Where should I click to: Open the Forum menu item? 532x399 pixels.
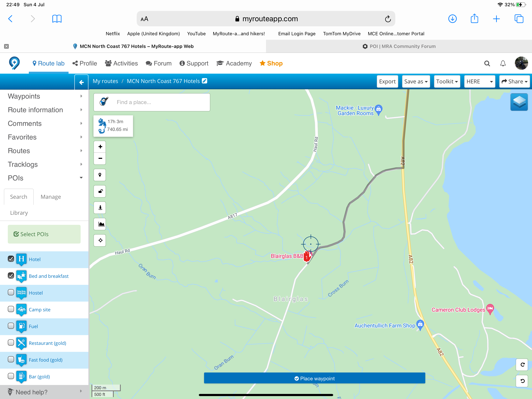tap(159, 63)
